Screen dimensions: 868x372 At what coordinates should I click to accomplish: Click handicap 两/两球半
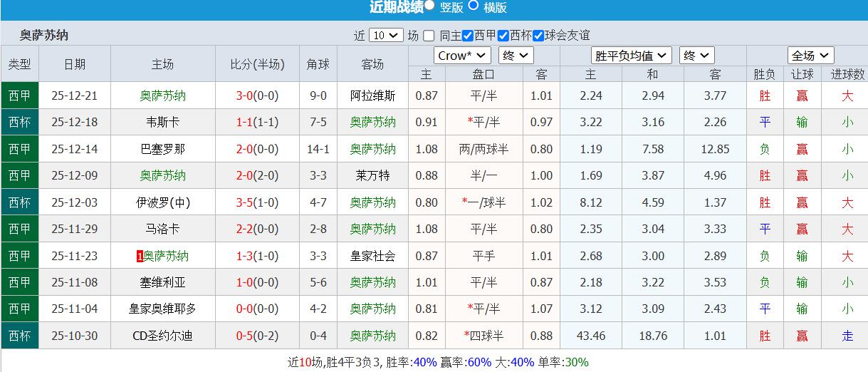pos(484,149)
